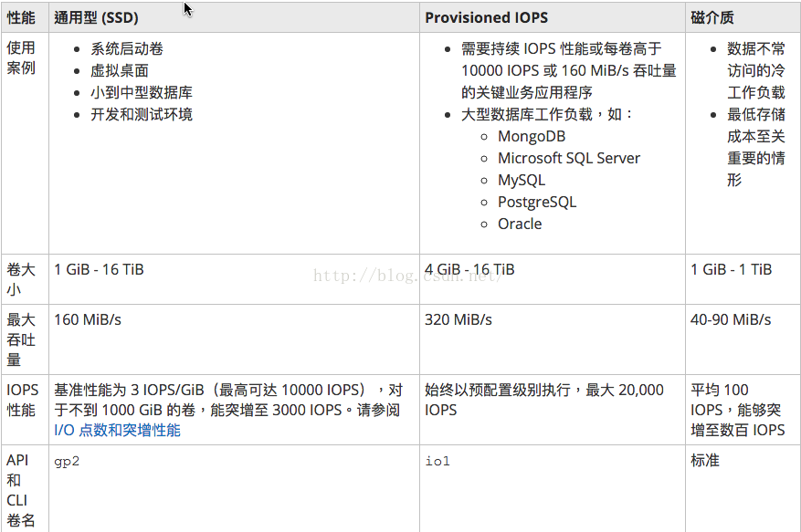Click the 通用型 (SSD) column header
The height and width of the screenshot is (532, 801).
click(x=97, y=18)
